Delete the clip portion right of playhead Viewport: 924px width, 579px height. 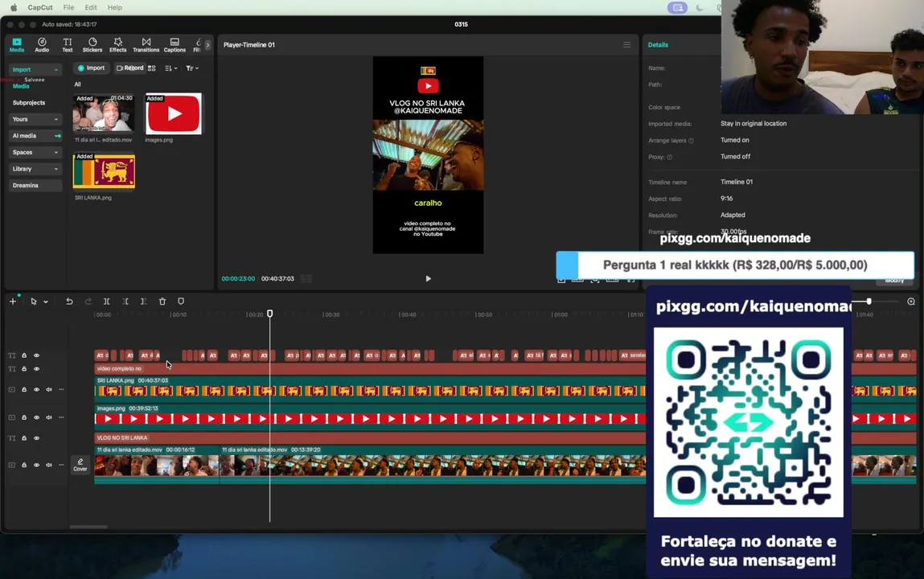[x=143, y=301]
